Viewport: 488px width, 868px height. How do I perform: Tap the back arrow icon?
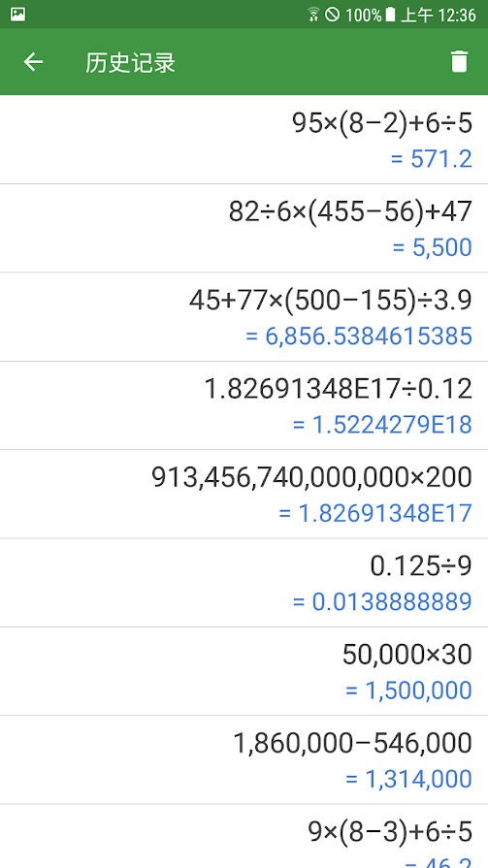pos(33,61)
